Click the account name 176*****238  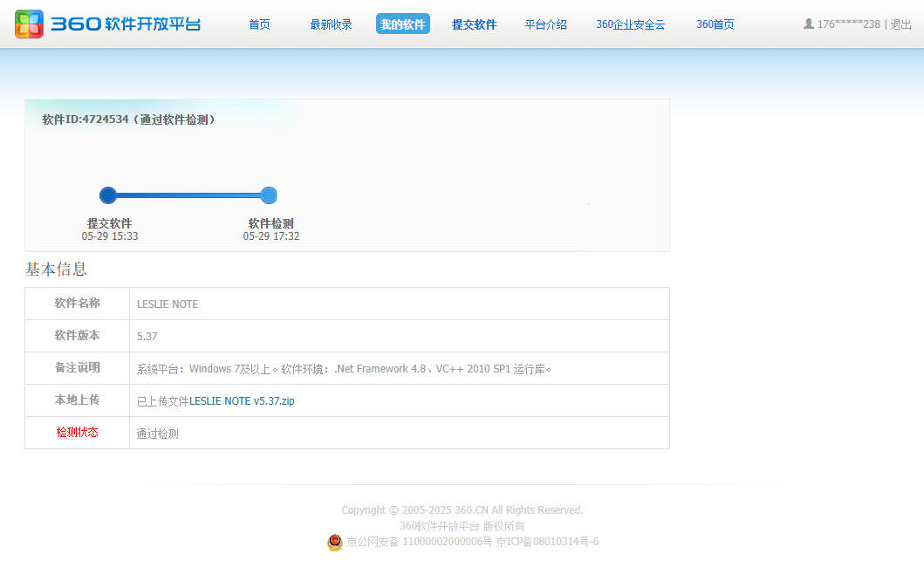pyautogui.click(x=849, y=24)
